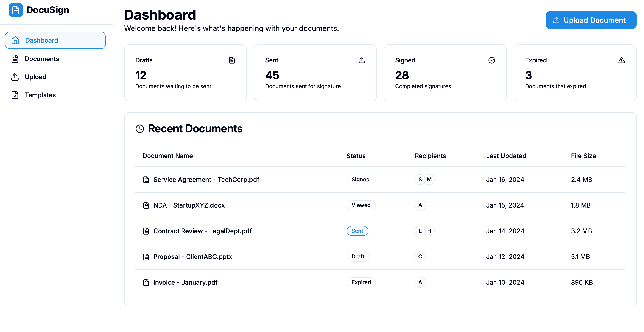Open Proposal - ClientABC.pptx from the table
The width and height of the screenshot is (644, 332).
[x=192, y=256]
